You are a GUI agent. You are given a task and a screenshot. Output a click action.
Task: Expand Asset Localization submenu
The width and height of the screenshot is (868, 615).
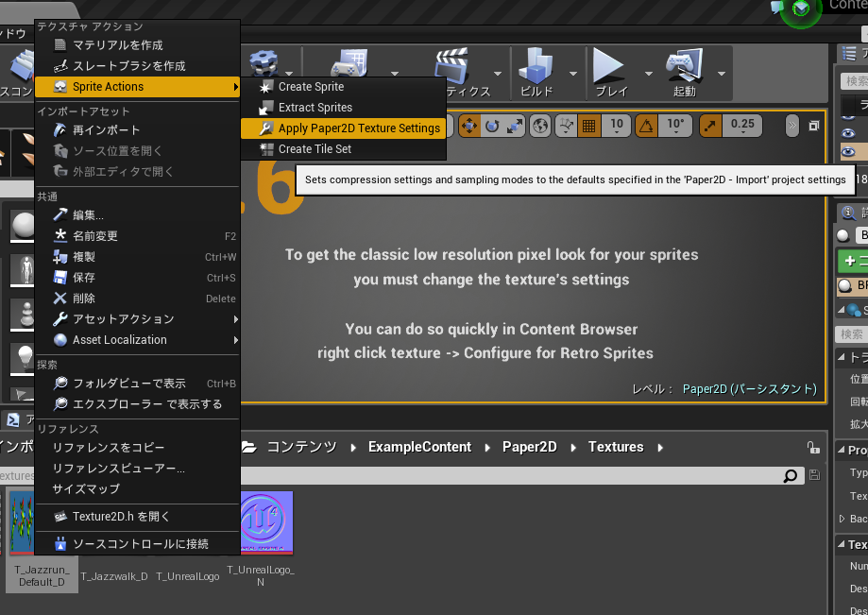tap(137, 340)
